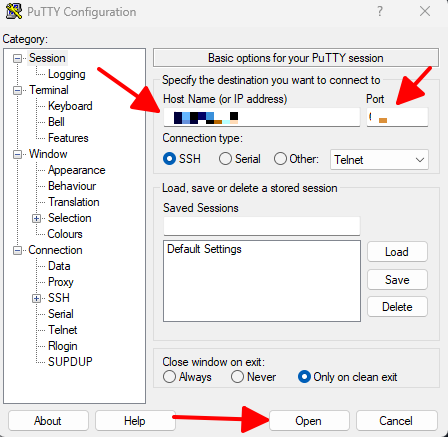Screen dimensions: 448x437
Task: Choose the Serial connection type
Action: click(225, 159)
